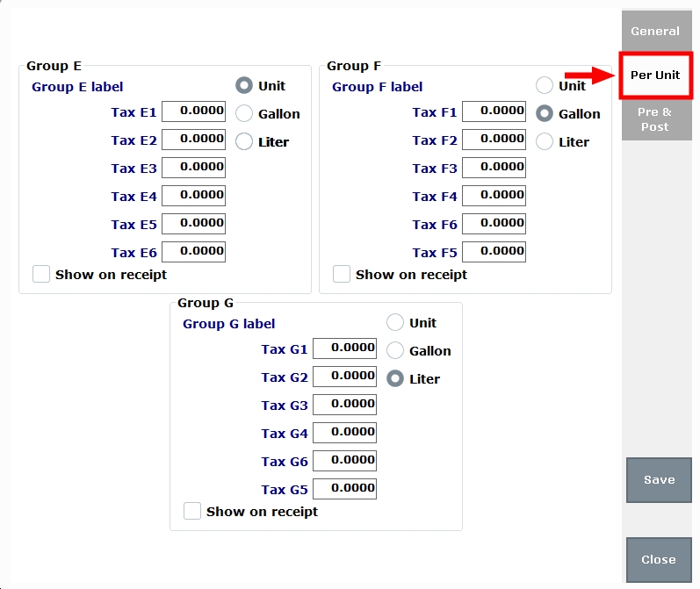Select Liter radio in Group F
700x589 pixels.
(x=545, y=141)
